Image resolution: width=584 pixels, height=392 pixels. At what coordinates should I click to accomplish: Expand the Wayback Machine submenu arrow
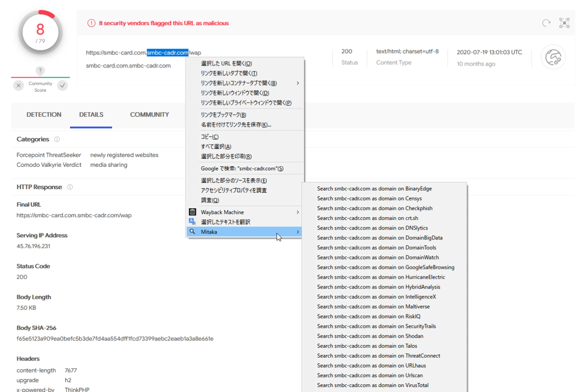(x=298, y=212)
